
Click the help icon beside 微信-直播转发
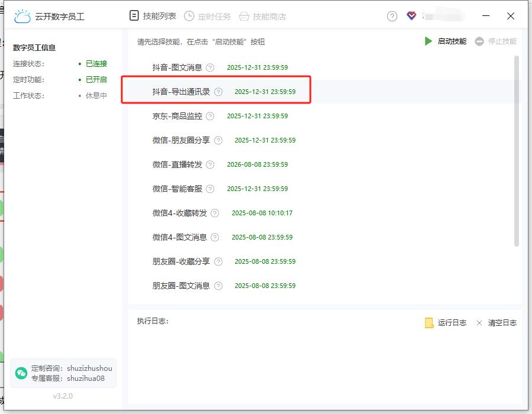click(210, 164)
